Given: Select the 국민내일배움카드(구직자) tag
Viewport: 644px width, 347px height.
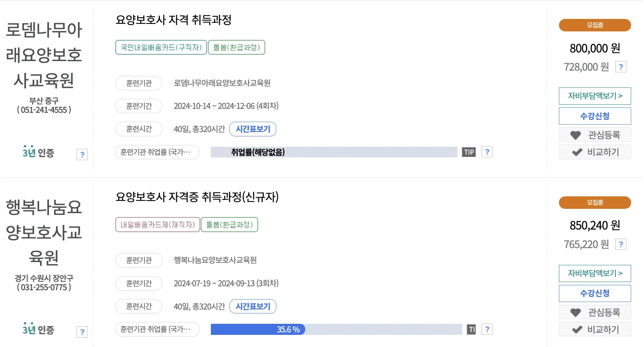Looking at the screenshot, I should point(161,47).
